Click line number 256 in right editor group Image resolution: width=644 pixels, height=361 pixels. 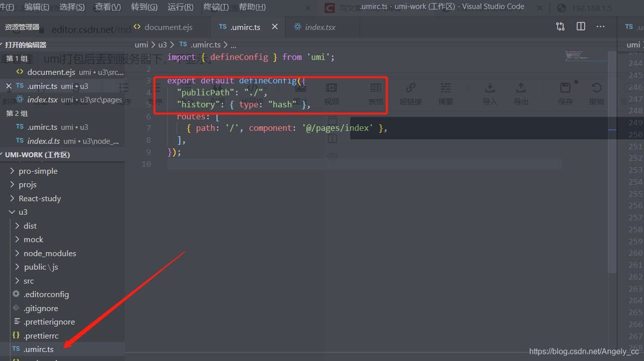coord(635,205)
